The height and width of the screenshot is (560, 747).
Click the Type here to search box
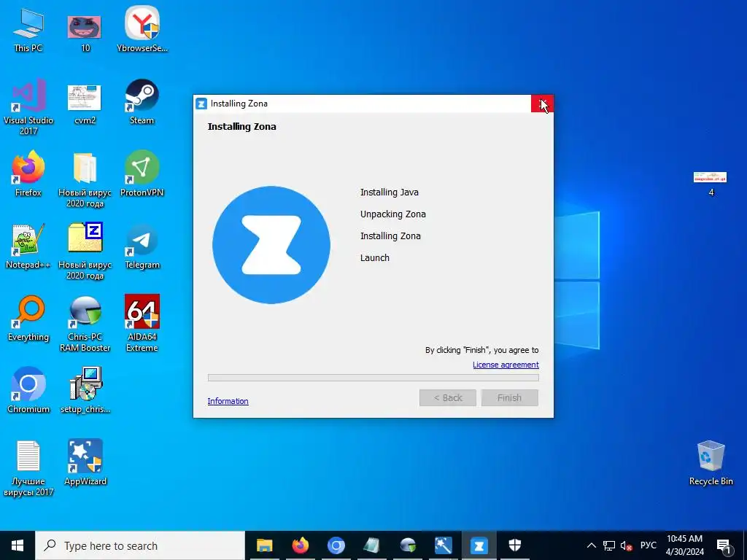click(x=140, y=545)
